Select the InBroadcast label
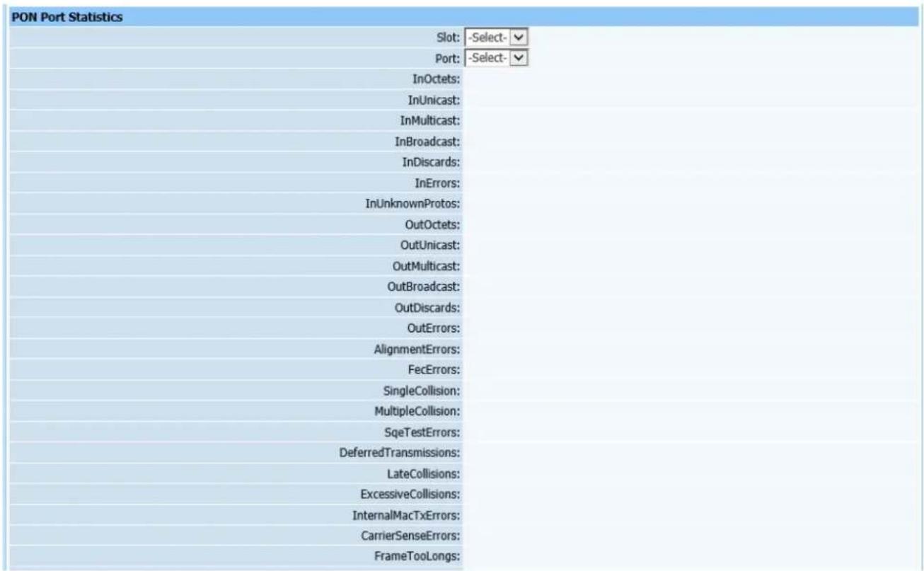 428,142
